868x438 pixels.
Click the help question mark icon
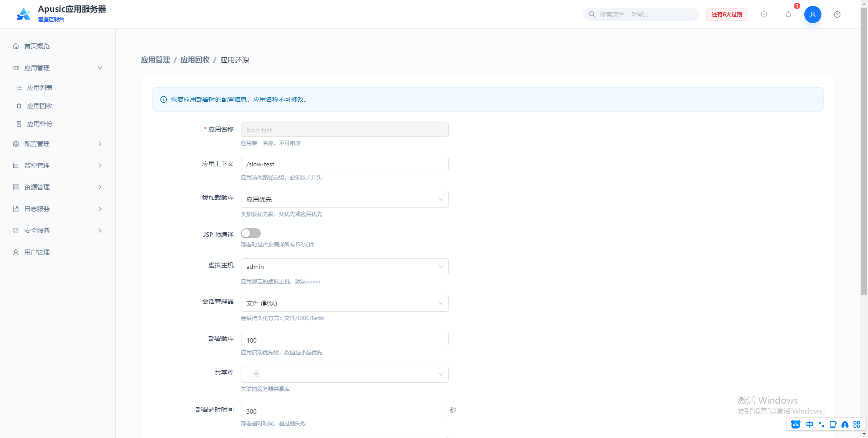click(x=837, y=14)
